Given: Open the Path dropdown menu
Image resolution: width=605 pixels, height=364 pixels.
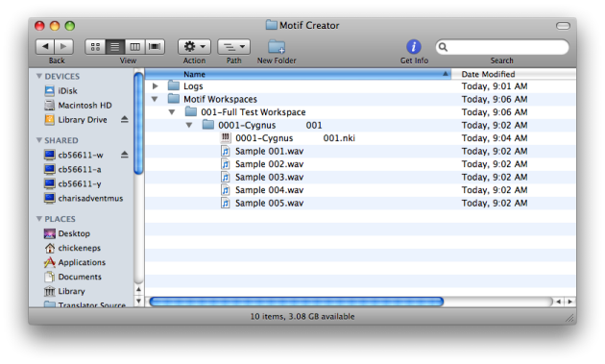Looking at the screenshot, I should tap(233, 47).
